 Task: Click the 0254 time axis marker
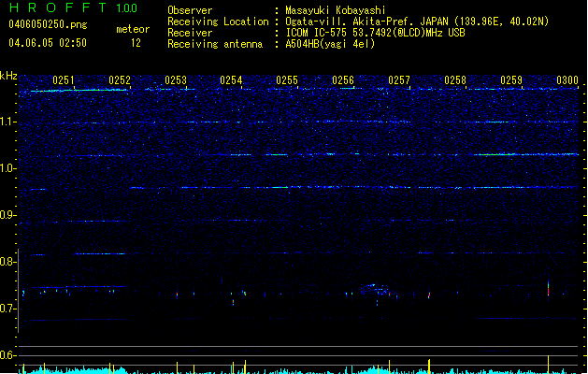(231, 80)
